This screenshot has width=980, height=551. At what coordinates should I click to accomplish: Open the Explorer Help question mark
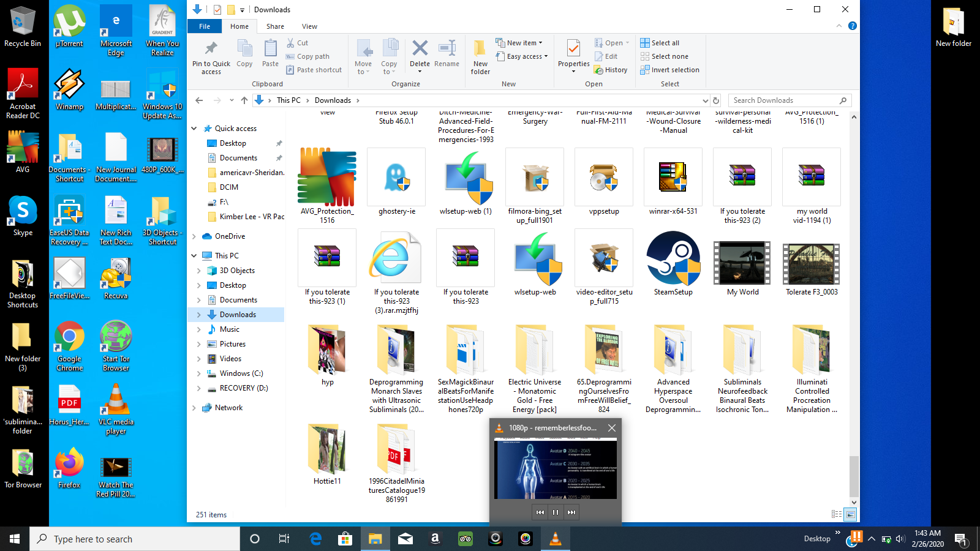852,26
